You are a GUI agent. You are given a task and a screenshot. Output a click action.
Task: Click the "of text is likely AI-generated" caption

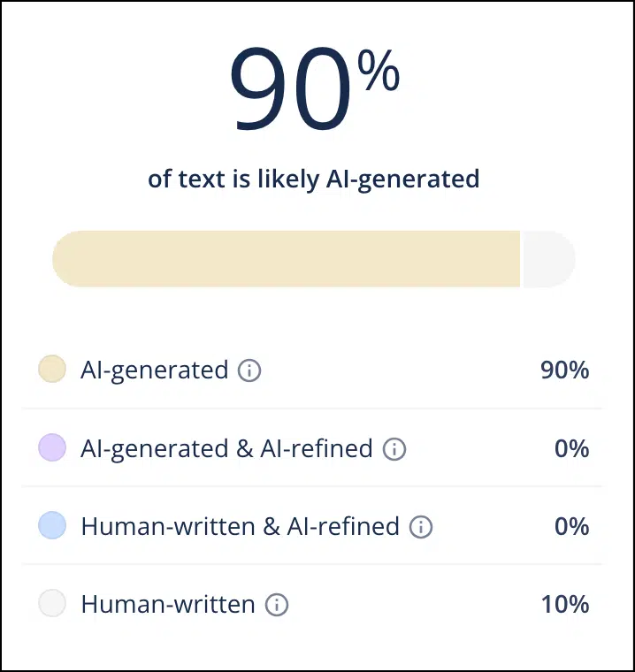(x=313, y=179)
